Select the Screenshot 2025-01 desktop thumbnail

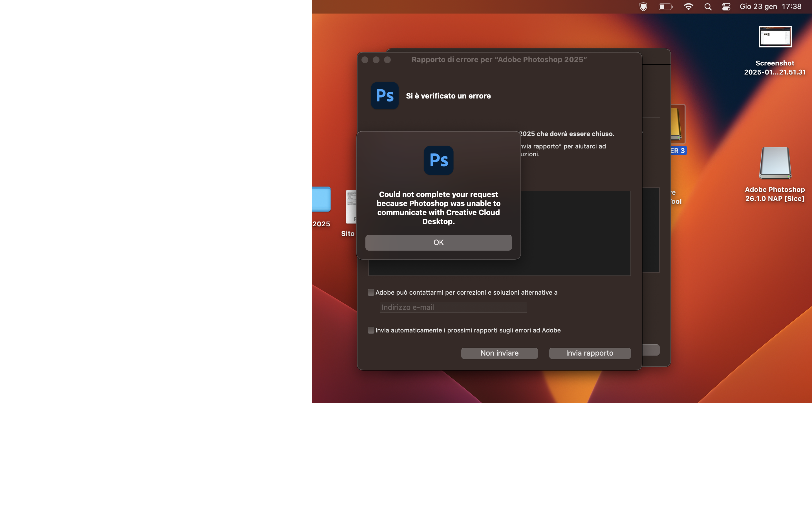[775, 37]
